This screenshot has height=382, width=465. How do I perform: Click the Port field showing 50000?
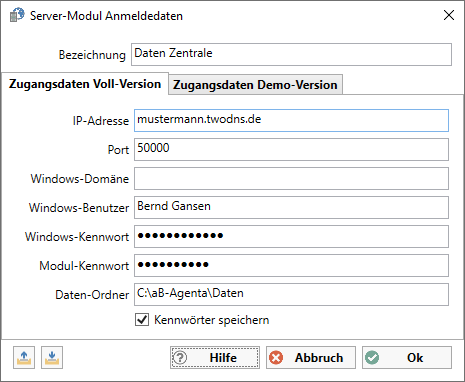click(x=292, y=149)
